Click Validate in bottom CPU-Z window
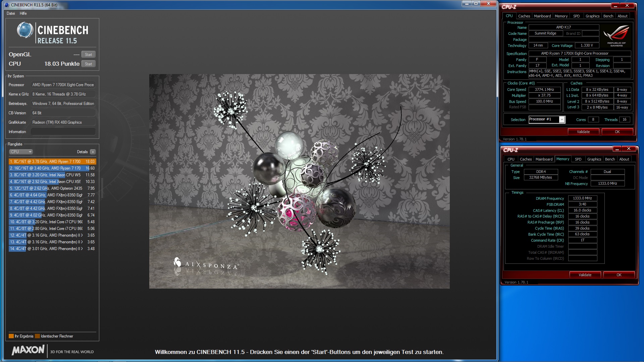Image resolution: width=644 pixels, height=362 pixels. tap(585, 275)
